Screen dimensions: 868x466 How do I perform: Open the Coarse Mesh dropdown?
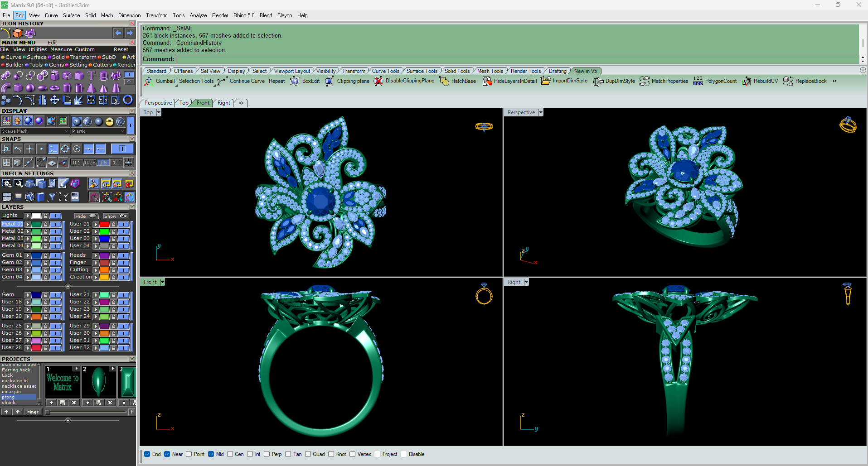click(35, 131)
